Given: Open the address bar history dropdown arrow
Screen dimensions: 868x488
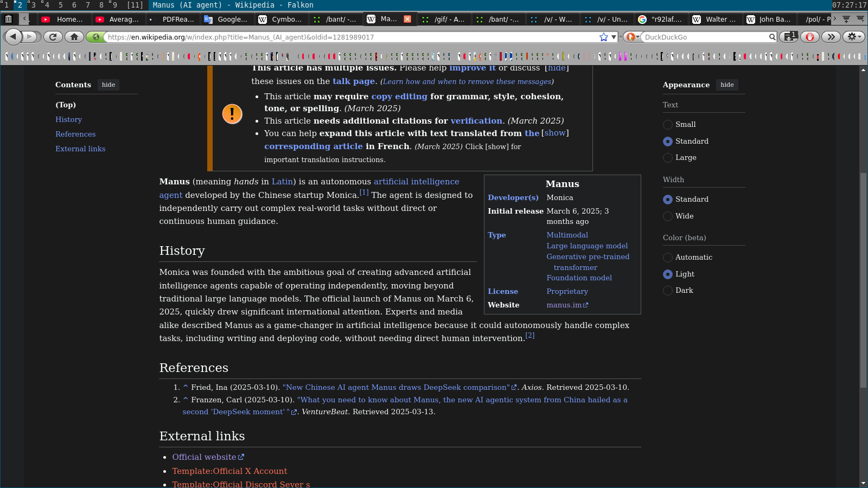Looking at the screenshot, I should click(x=614, y=37).
